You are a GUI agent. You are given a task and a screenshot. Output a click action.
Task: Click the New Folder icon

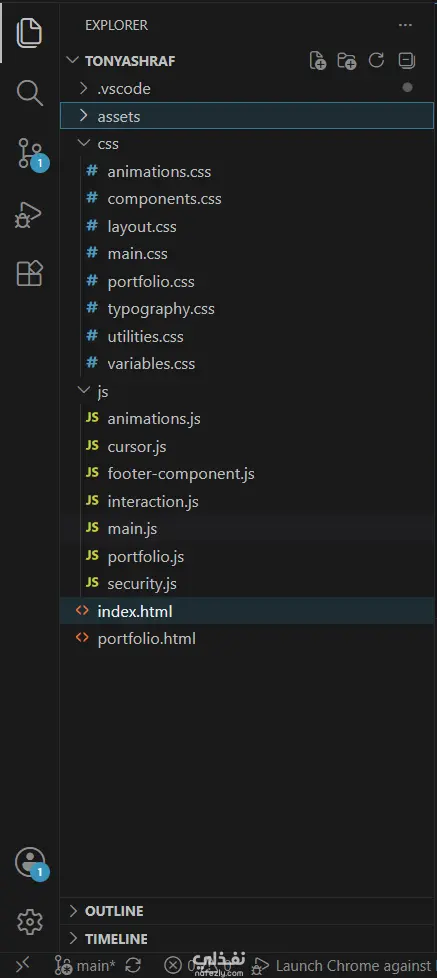click(x=347, y=61)
